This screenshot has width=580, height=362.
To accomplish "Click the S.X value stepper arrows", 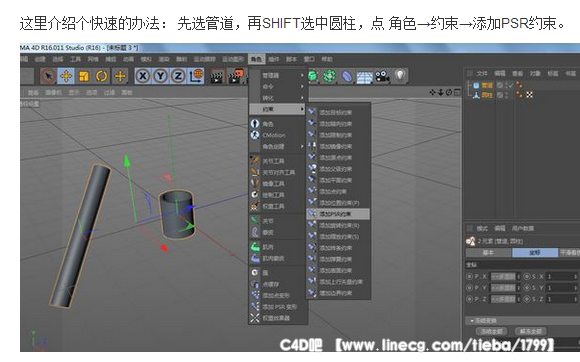I will (576, 277).
